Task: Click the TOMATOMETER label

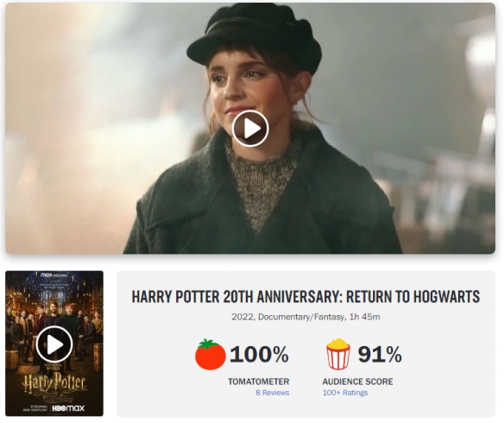Action: 259,382
